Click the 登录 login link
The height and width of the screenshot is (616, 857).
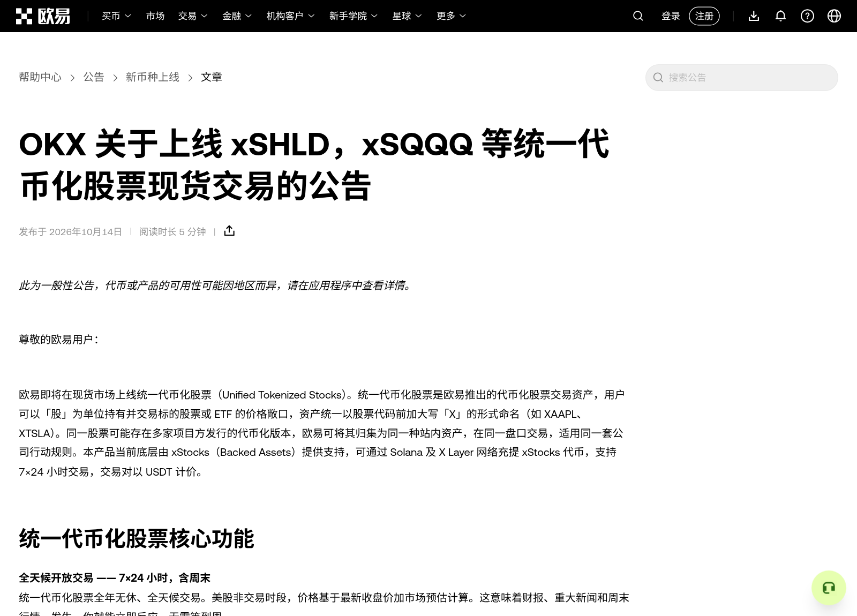tap(671, 16)
